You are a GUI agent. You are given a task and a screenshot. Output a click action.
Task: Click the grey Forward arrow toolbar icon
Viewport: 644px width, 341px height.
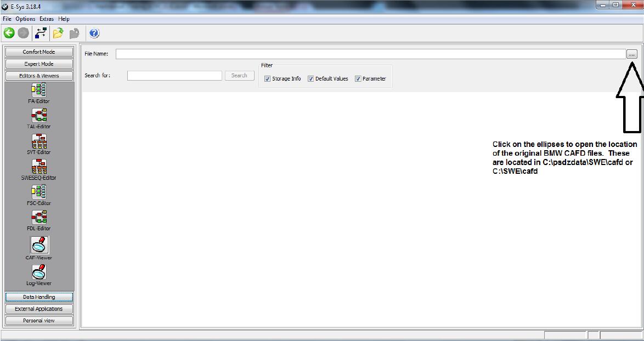coord(24,33)
